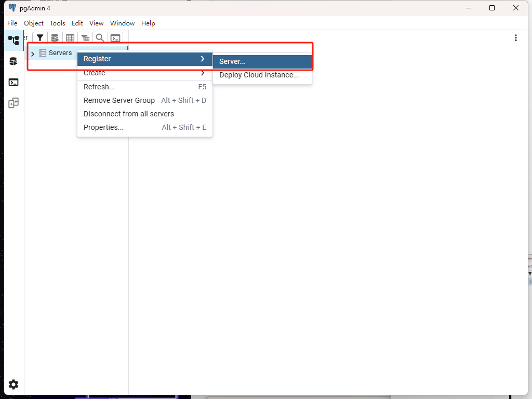
Task: Open the Tools menu in menu bar
Action: [57, 23]
